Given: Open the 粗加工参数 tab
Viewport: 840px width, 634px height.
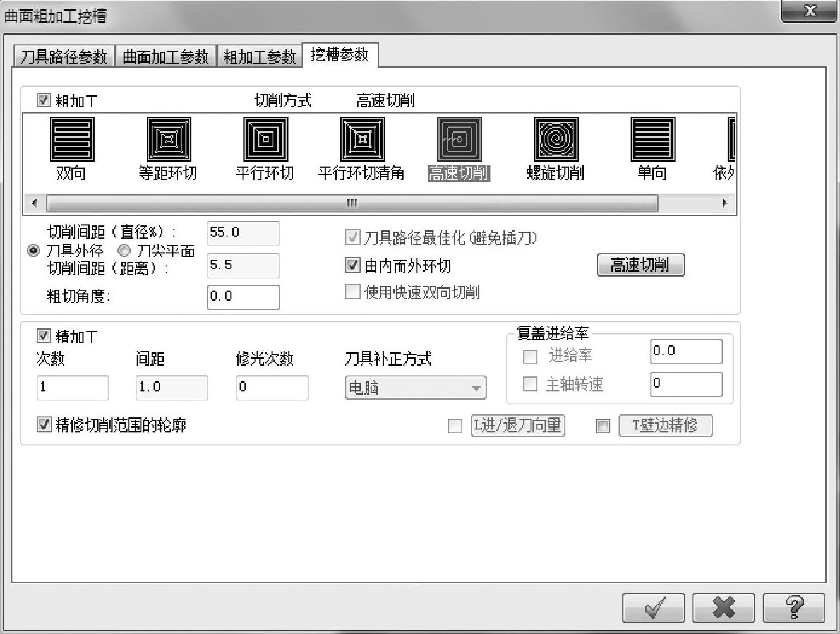Looking at the screenshot, I should click(x=260, y=56).
